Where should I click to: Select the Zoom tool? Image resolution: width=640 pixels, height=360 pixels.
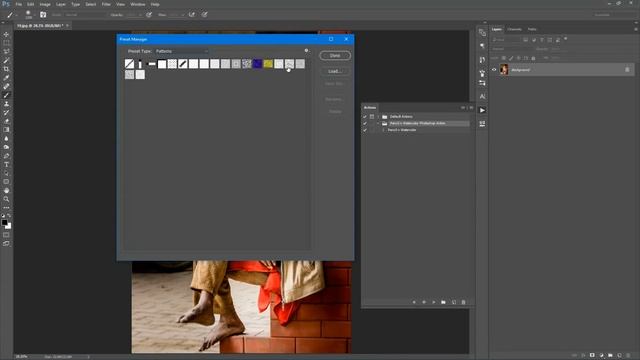[6, 199]
